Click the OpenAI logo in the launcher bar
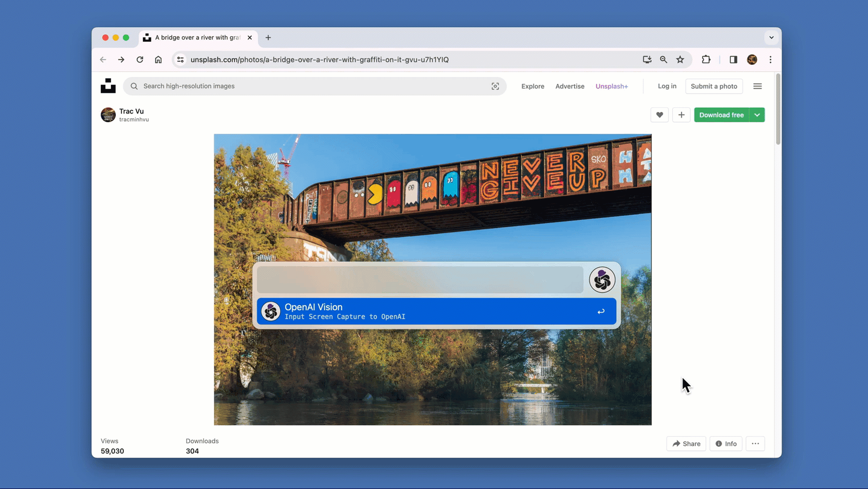Screen dimensions: 868x489 click(602, 280)
